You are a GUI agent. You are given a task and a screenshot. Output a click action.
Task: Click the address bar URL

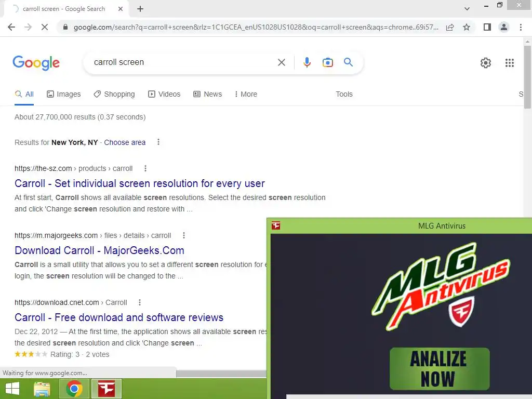tap(256, 27)
